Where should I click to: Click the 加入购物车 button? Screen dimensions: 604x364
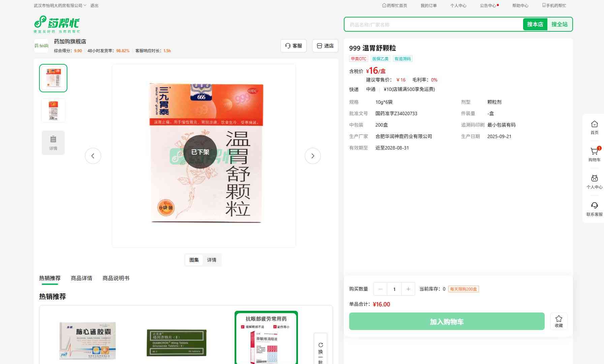coord(447,322)
